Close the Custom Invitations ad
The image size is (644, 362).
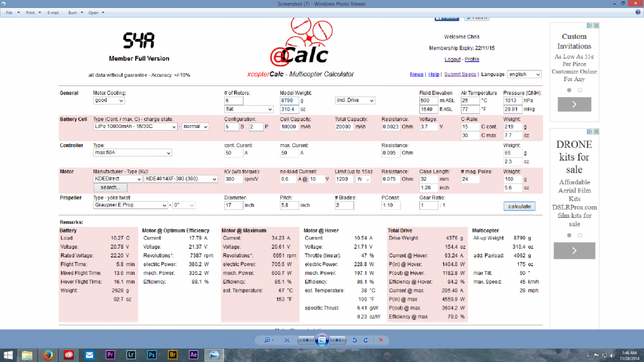596,25
